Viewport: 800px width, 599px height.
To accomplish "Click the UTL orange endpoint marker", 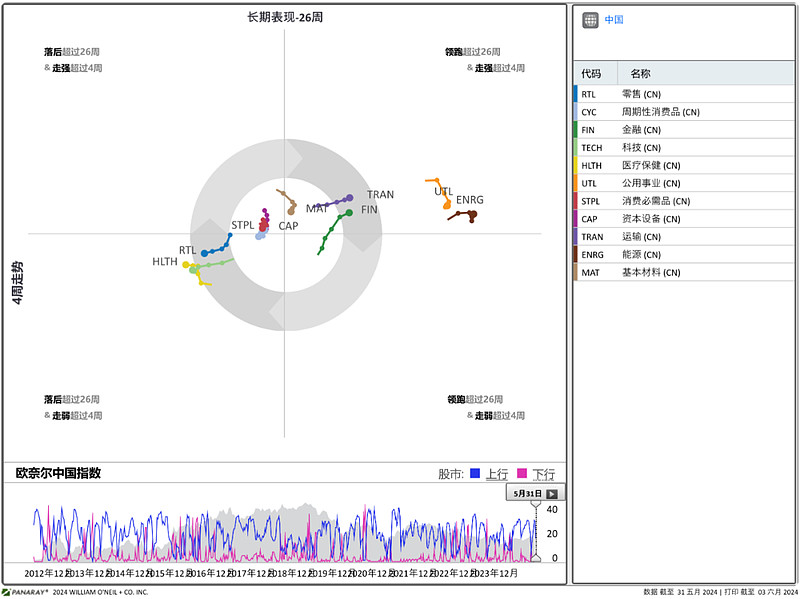I will (447, 205).
